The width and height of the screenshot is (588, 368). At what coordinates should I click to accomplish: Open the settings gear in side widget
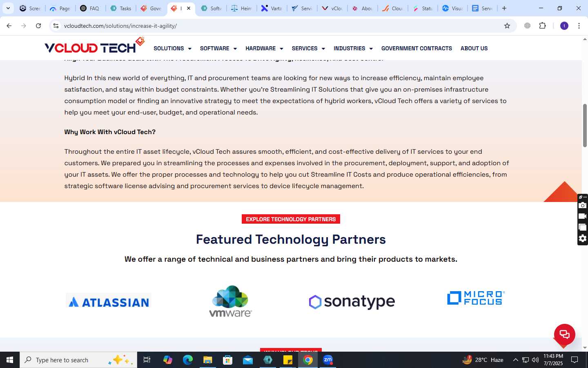583,238
